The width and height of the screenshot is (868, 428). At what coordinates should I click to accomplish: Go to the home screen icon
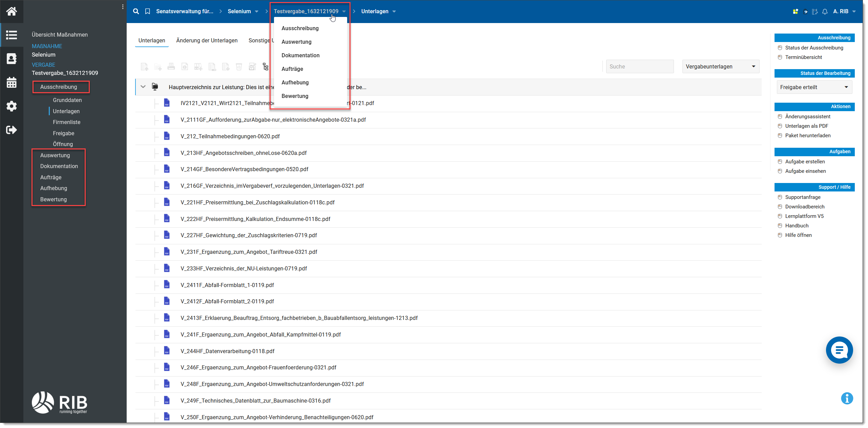coord(12,12)
